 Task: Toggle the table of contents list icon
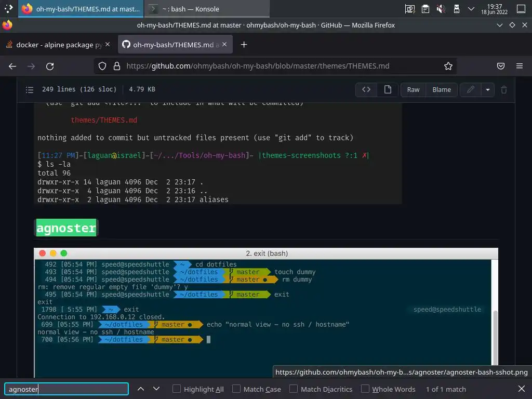[x=30, y=89]
